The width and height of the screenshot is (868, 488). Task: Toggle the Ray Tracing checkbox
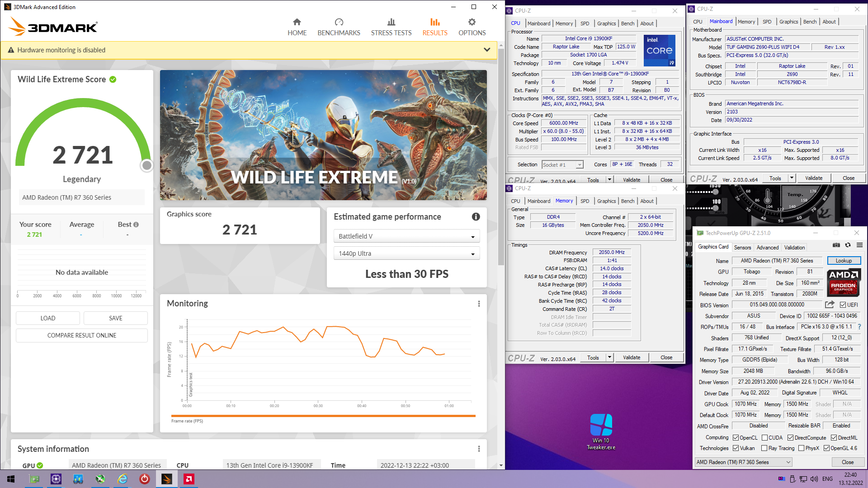click(x=764, y=448)
